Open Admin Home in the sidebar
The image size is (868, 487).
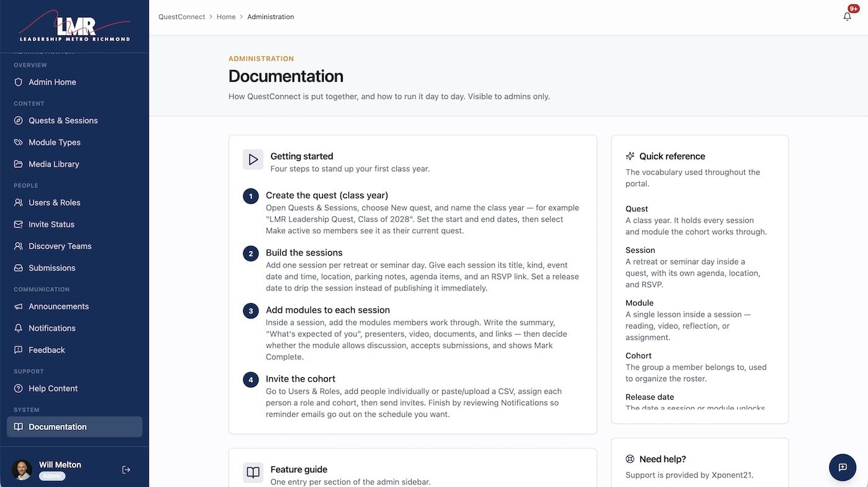coord(74,82)
